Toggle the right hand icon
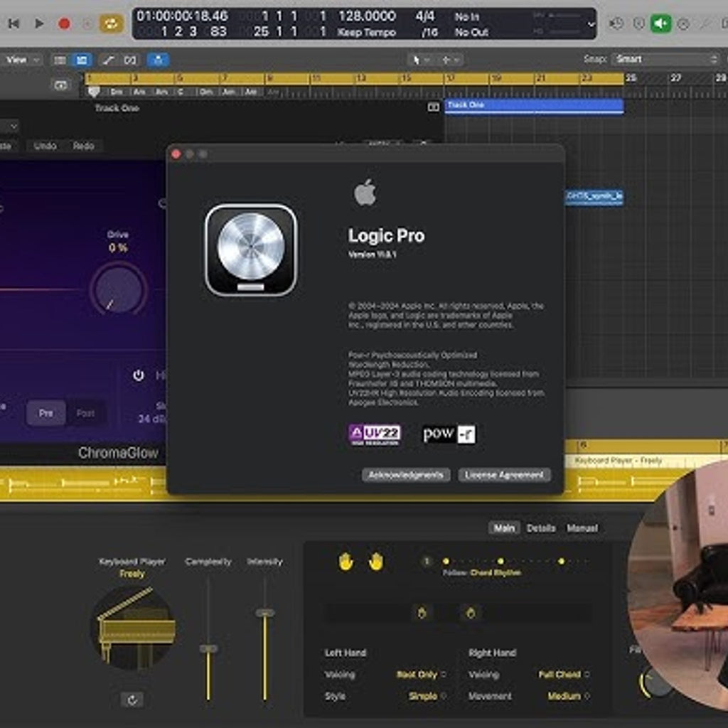Image resolution: width=728 pixels, height=728 pixels. (376, 562)
